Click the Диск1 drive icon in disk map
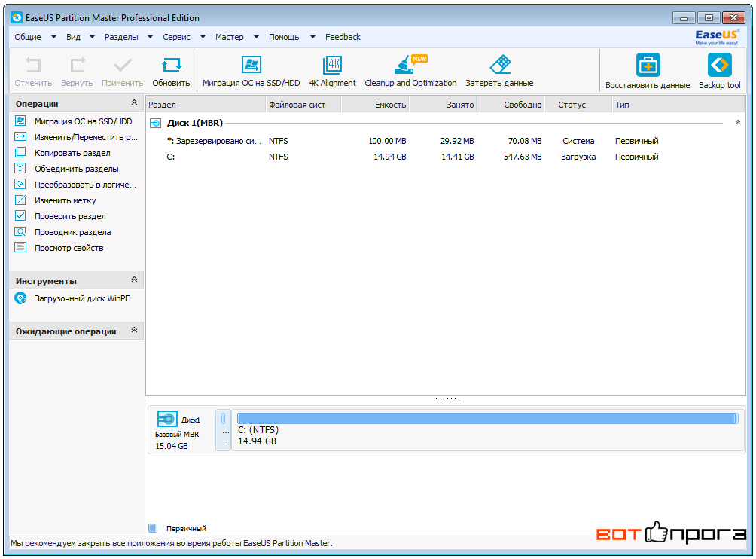Screen dimensions: 756x559 [x=167, y=419]
